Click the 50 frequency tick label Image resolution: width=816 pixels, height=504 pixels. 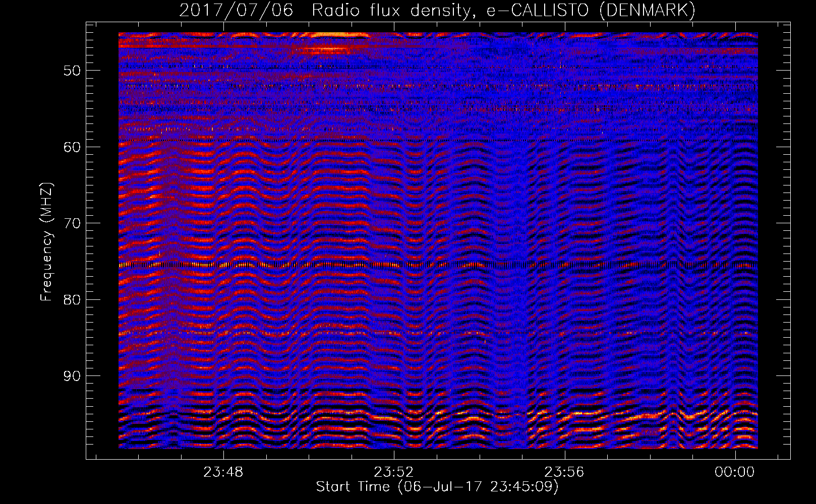(x=72, y=71)
